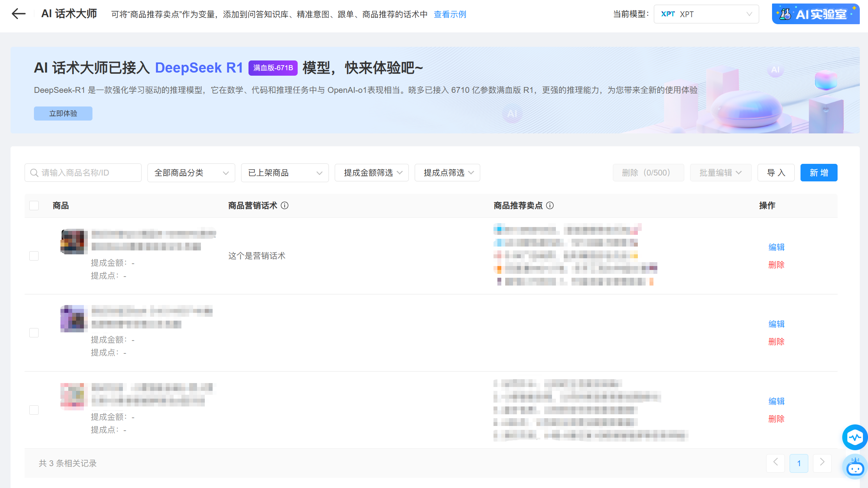Click 编辑 for the second product
Viewport: 868px width, 488px height.
coord(776,324)
